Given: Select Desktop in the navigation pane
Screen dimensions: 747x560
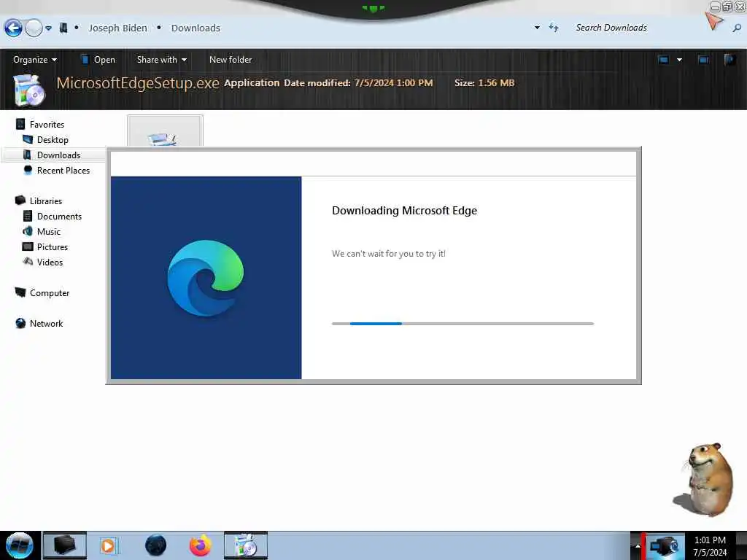Looking at the screenshot, I should (53, 139).
